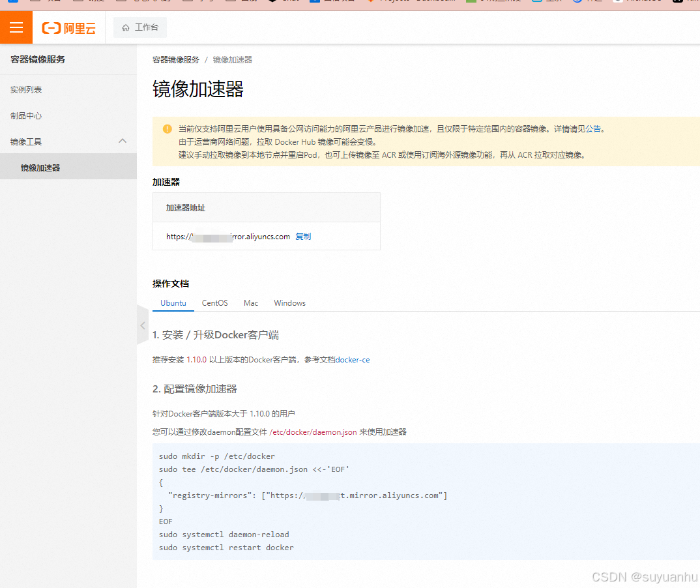This screenshot has width=700, height=588.
Task: Open 制品中心 in the sidebar
Action: 26,116
